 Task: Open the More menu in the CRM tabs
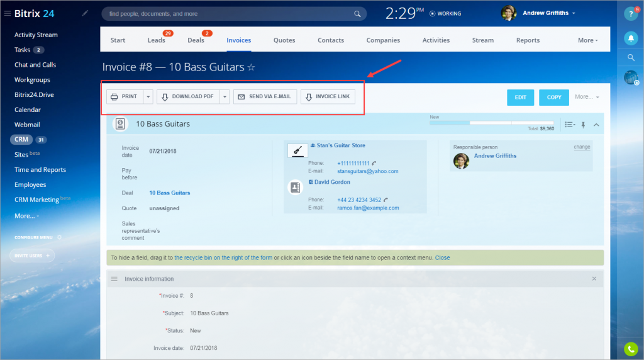click(x=588, y=40)
